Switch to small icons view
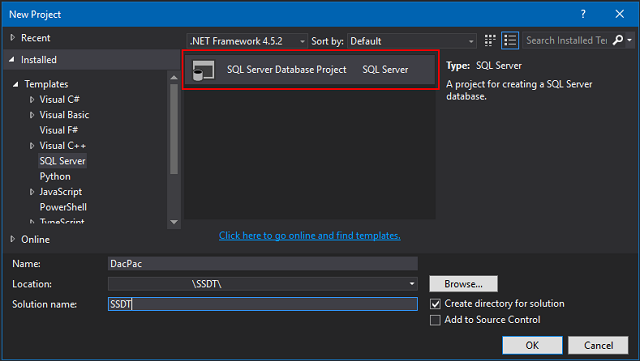 coord(490,40)
